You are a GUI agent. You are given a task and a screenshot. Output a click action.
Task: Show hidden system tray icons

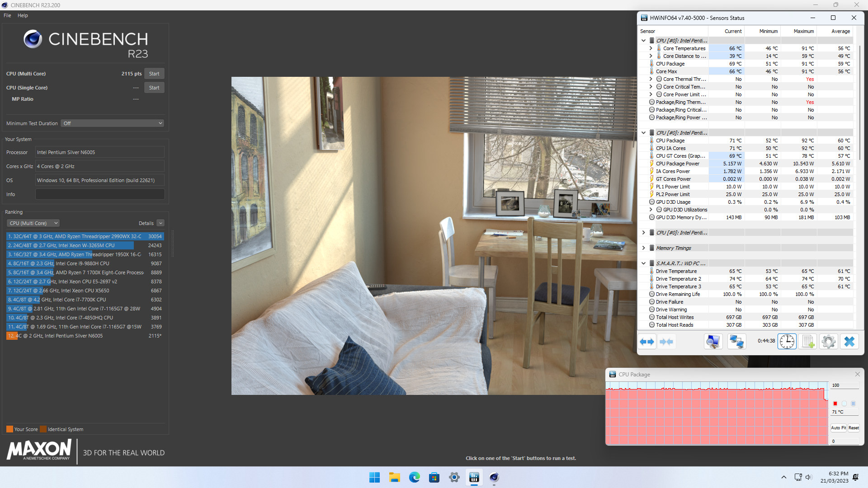tap(784, 477)
